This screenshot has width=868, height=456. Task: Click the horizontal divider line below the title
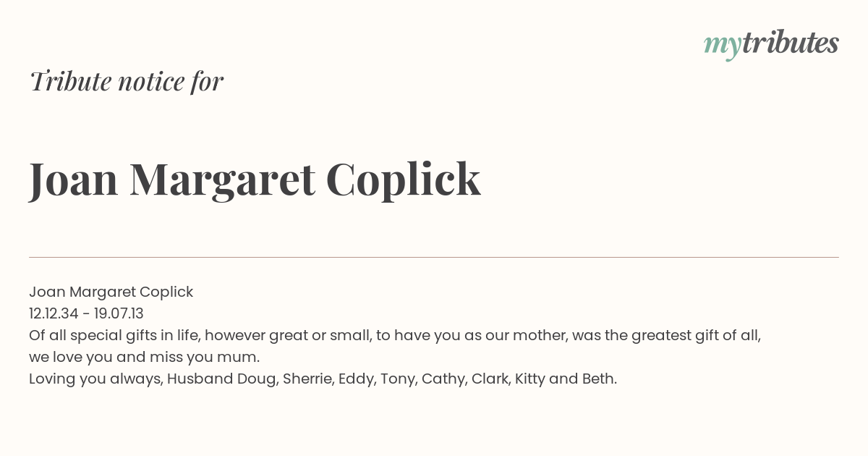[x=434, y=257]
